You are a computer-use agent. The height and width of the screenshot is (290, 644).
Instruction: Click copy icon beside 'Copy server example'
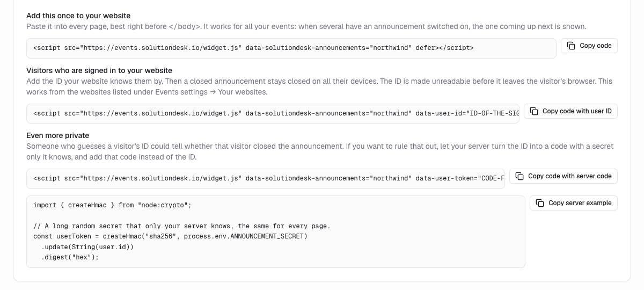click(x=540, y=203)
